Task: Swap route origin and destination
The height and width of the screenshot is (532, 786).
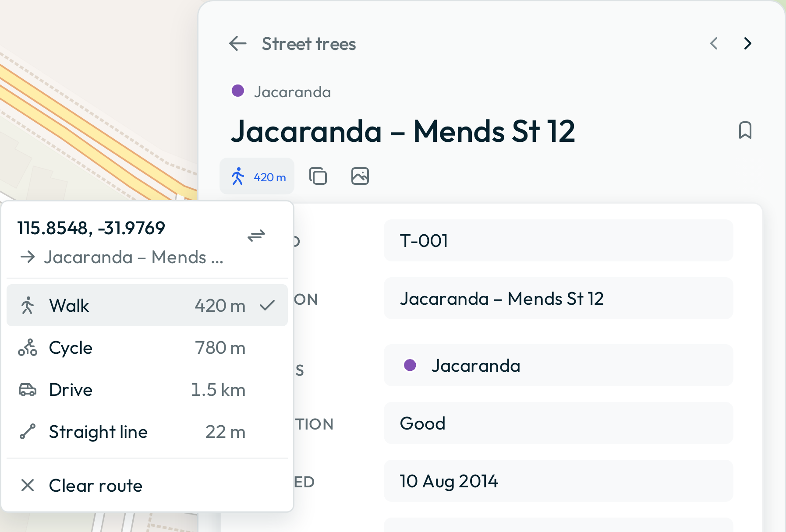Action: (256, 236)
